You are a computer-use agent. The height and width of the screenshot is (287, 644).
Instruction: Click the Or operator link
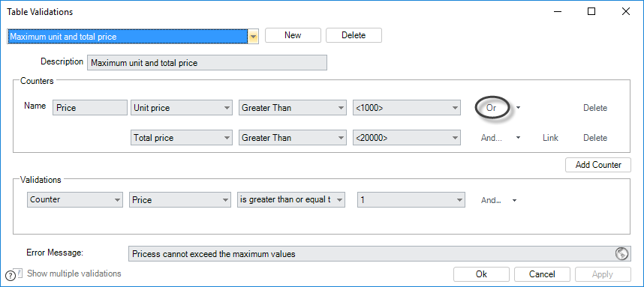[491, 108]
